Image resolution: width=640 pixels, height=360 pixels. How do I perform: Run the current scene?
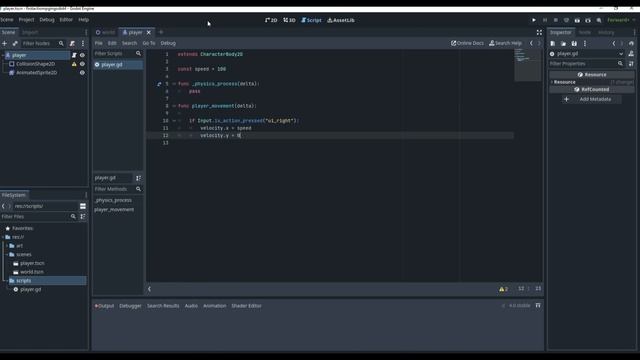pyautogui.click(x=577, y=20)
